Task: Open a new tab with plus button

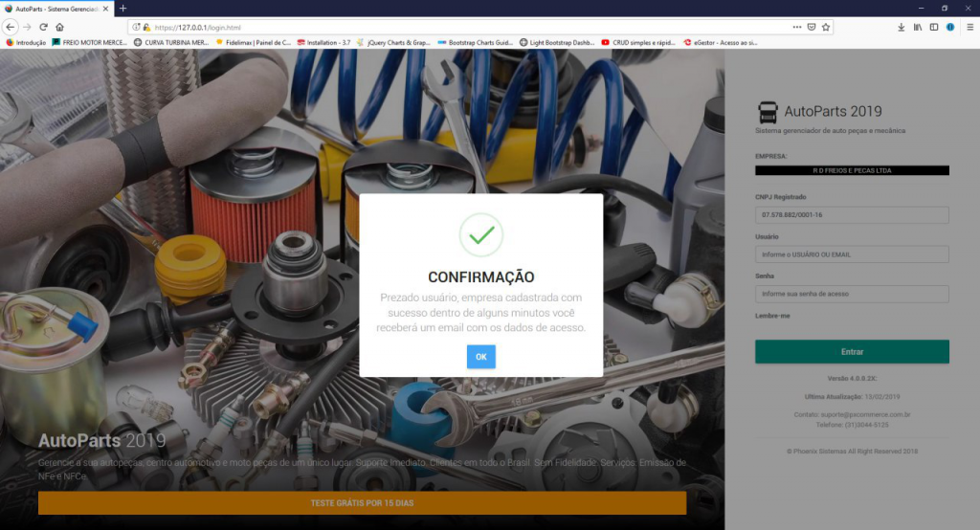Action: pos(122,8)
